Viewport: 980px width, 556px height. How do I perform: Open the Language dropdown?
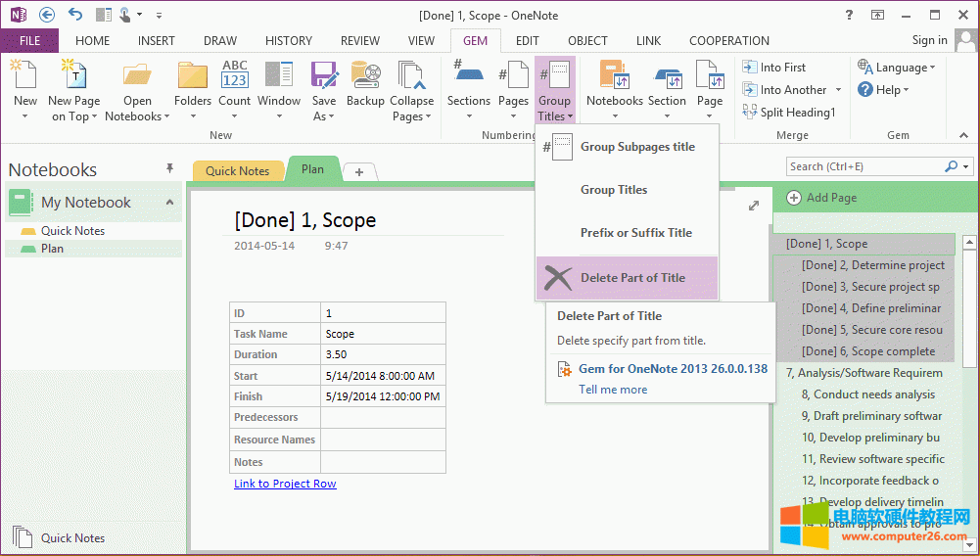coord(897,68)
